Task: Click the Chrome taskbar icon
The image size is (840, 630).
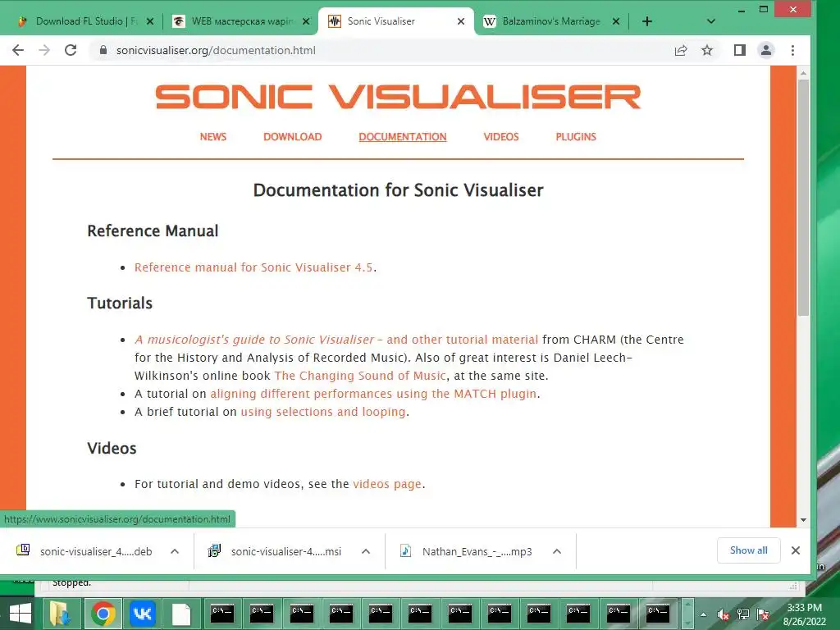Action: [x=103, y=614]
